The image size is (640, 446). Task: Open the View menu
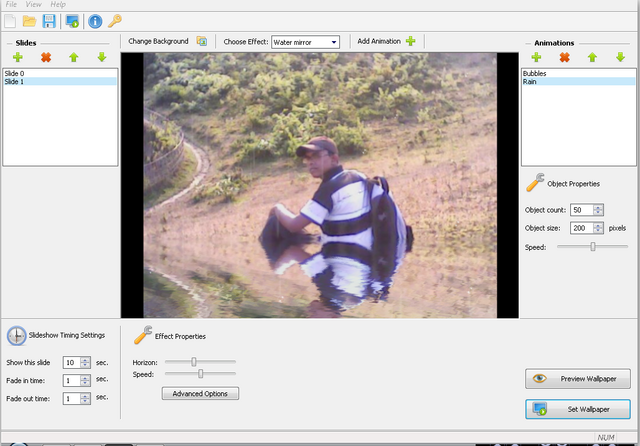tap(34, 5)
